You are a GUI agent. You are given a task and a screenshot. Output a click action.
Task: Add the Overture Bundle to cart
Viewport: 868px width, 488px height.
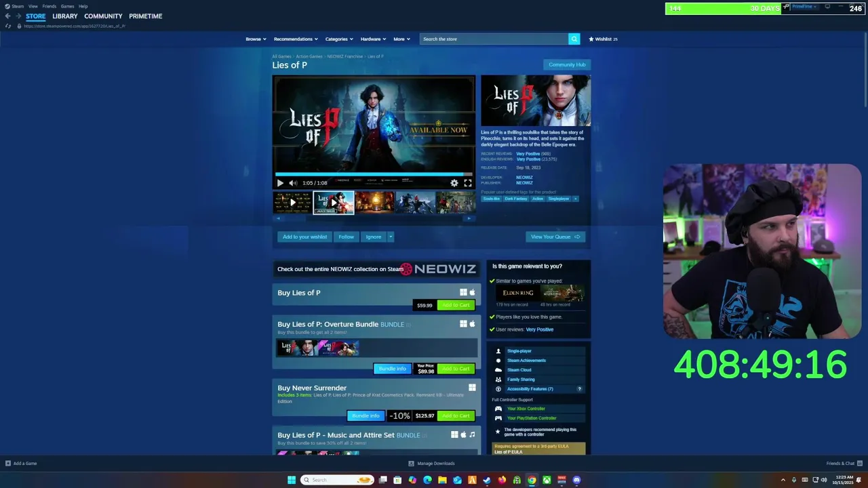tap(456, 369)
